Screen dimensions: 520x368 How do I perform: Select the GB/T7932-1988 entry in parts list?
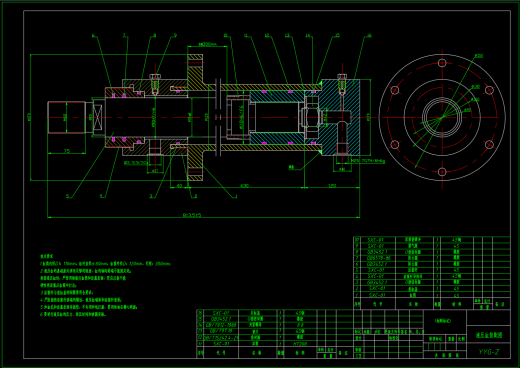click(221, 325)
